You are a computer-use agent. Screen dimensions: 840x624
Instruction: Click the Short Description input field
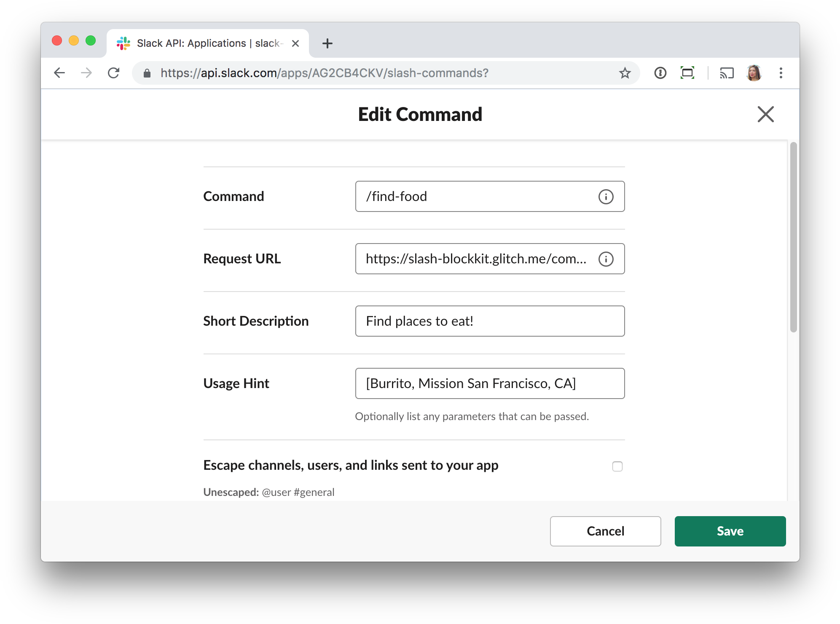pyautogui.click(x=490, y=321)
